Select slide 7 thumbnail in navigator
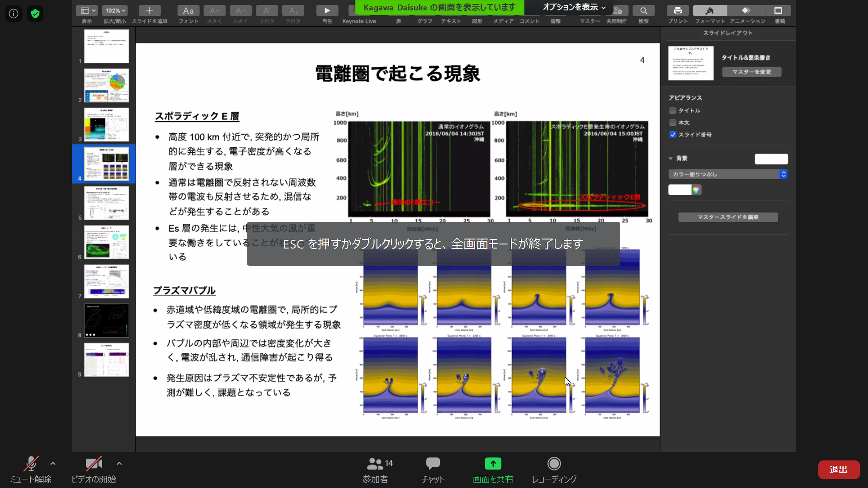Image resolution: width=868 pixels, height=488 pixels. click(106, 282)
